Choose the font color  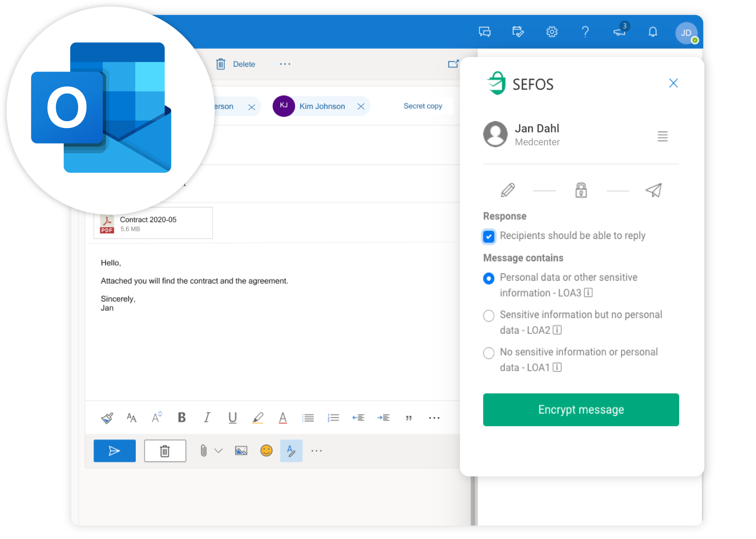pyautogui.click(x=283, y=418)
